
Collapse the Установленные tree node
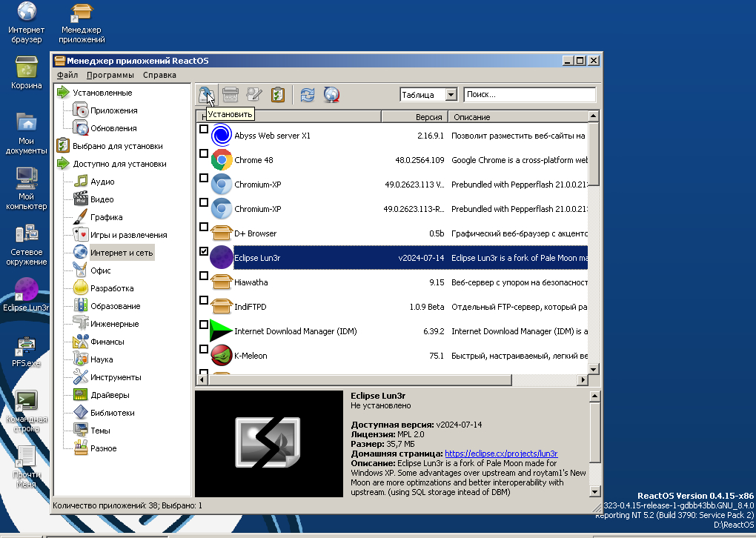click(63, 93)
